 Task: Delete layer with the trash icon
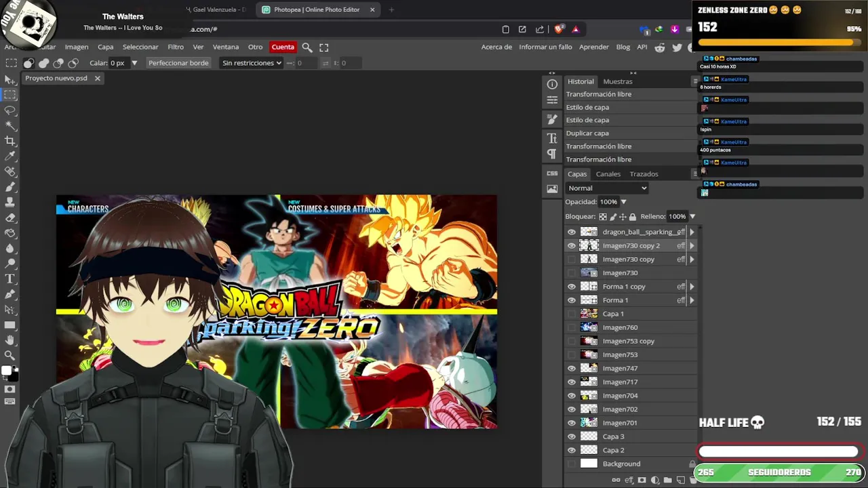click(x=693, y=481)
